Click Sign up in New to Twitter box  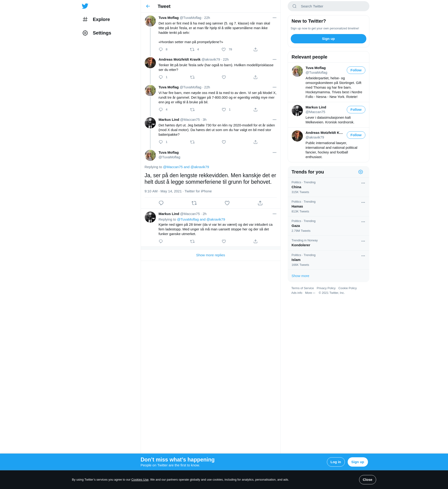(328, 39)
